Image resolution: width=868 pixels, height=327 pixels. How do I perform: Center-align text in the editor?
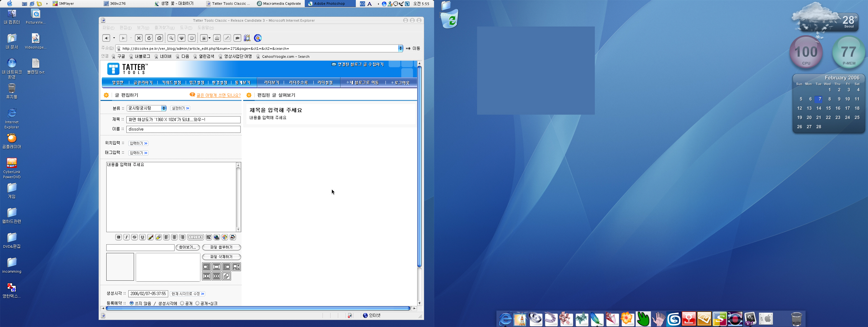tap(174, 237)
